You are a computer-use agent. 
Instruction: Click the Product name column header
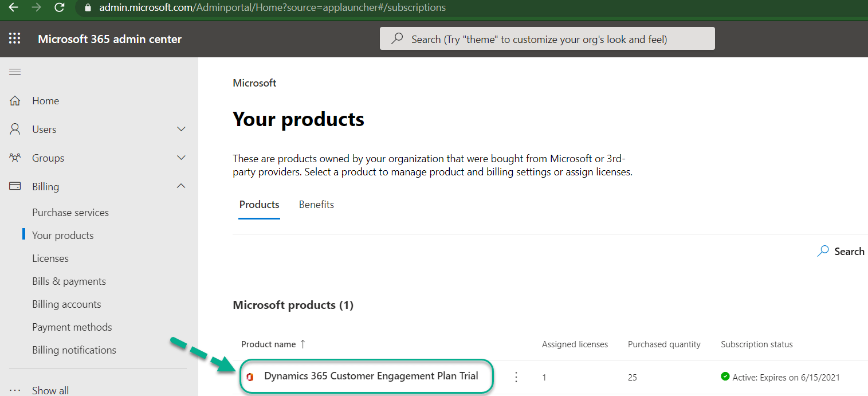(x=269, y=344)
